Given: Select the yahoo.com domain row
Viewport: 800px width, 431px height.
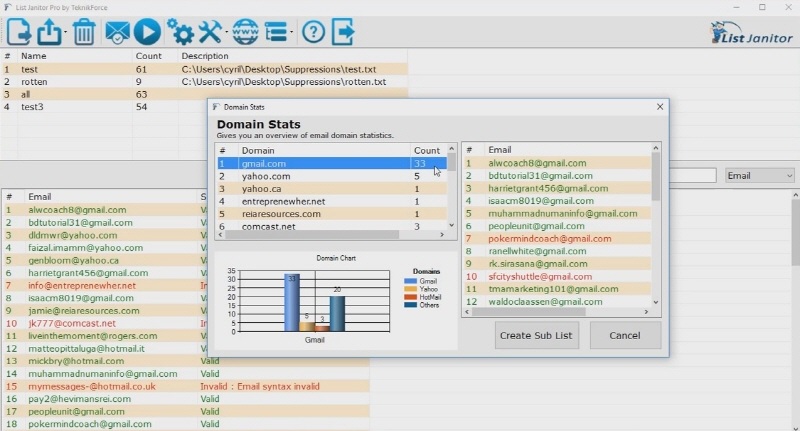Looking at the screenshot, I should tap(332, 176).
